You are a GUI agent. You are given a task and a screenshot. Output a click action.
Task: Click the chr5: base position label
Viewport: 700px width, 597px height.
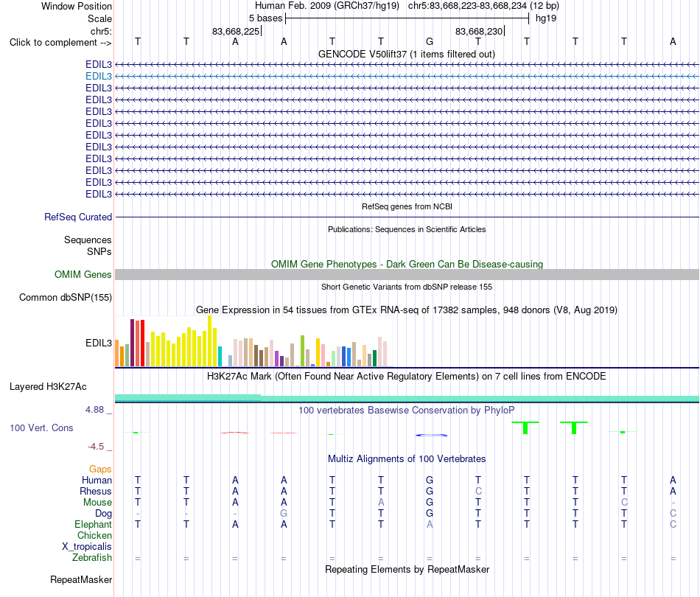coord(102,31)
